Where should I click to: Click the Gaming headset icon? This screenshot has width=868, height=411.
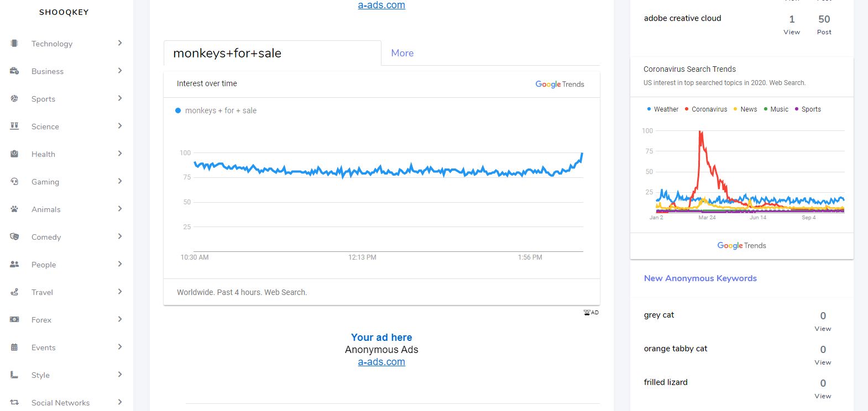point(14,181)
